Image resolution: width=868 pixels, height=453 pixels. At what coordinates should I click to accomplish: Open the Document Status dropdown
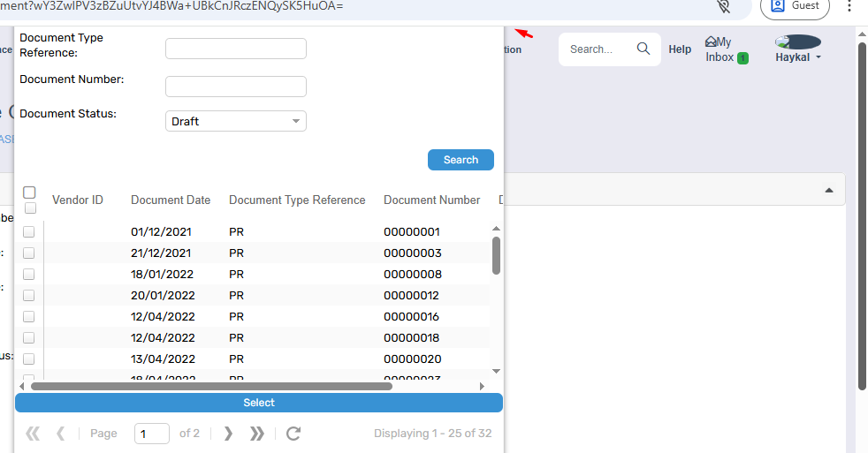(235, 122)
